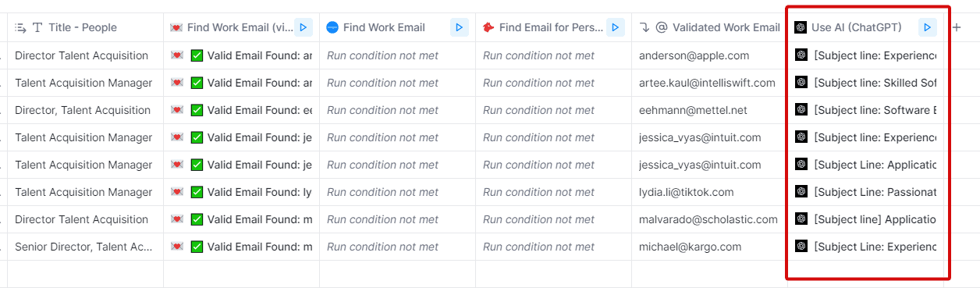Run the Find Email for Person column
This screenshot has width=980, height=288.
(x=616, y=27)
